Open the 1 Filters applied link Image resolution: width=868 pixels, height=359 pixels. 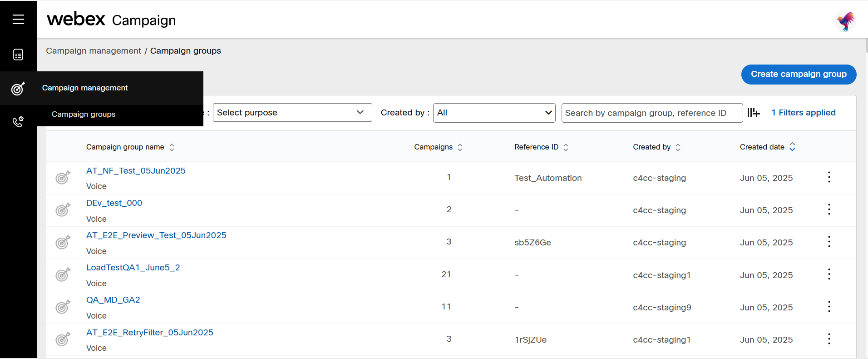coord(804,113)
